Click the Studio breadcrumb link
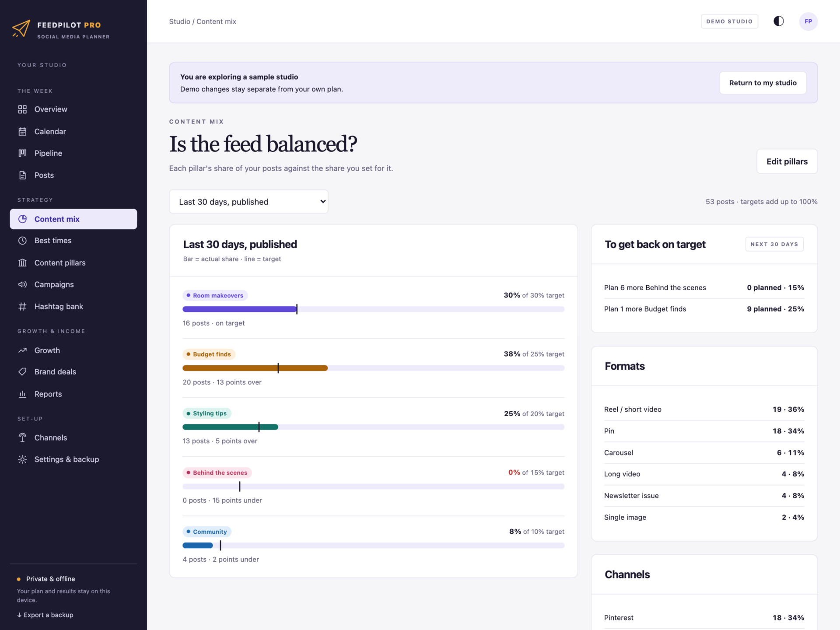This screenshot has width=840, height=630. point(179,21)
